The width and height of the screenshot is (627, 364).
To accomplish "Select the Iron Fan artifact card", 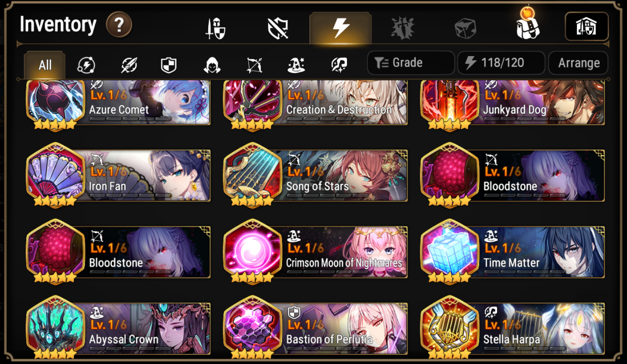I will (x=119, y=175).
